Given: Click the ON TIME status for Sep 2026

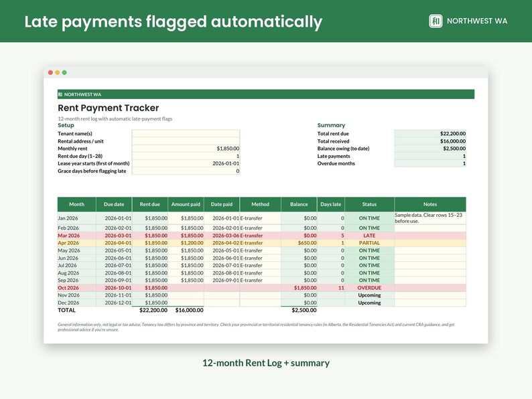Looking at the screenshot, I should tap(369, 281).
